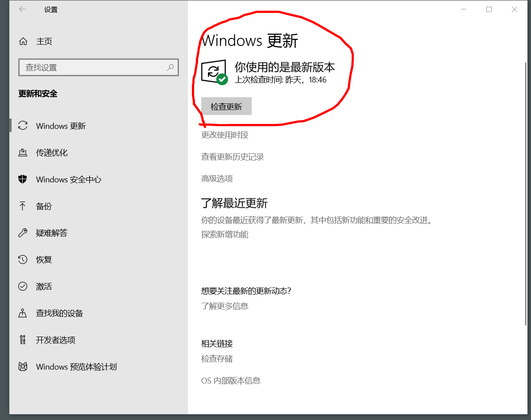Click 探索新增功能 link
Viewport: 531px width, 420px height.
225,234
